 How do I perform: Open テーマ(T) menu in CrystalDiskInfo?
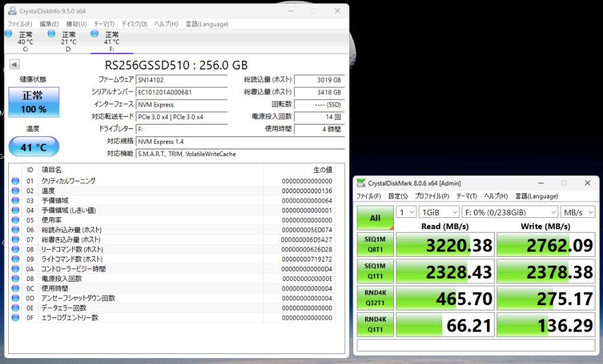[104, 24]
